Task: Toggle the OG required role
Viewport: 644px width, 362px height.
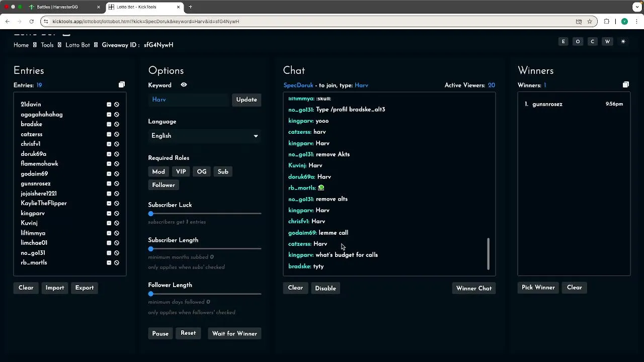Action: (202, 172)
